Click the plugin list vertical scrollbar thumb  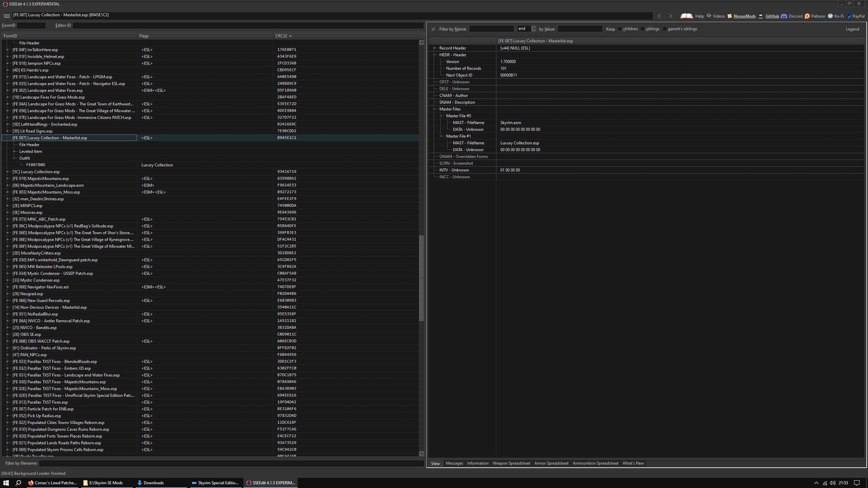click(421, 278)
